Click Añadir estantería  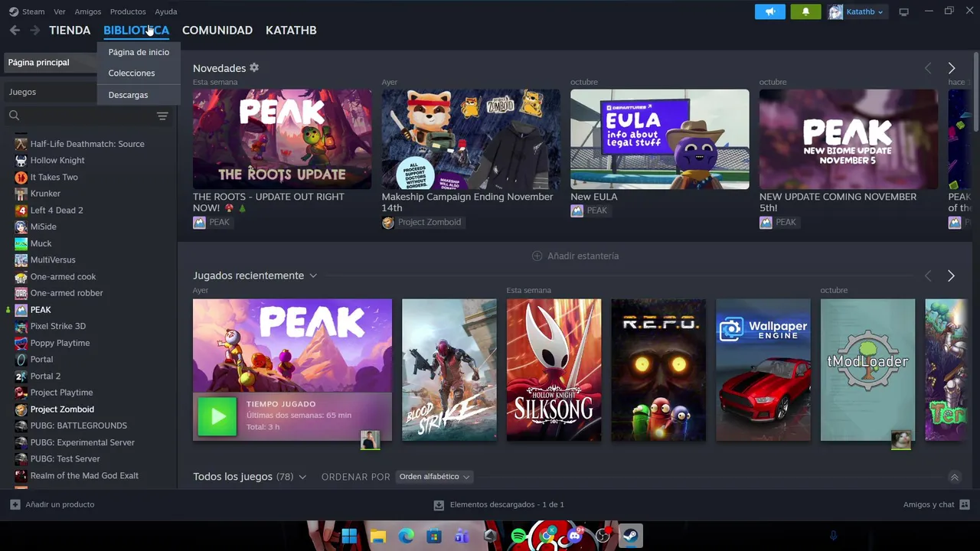click(x=576, y=256)
